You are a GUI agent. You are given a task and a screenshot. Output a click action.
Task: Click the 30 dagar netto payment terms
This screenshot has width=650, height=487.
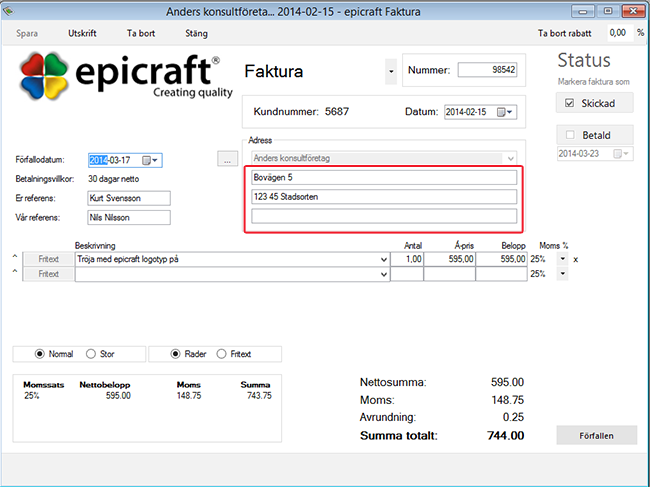coord(114,179)
